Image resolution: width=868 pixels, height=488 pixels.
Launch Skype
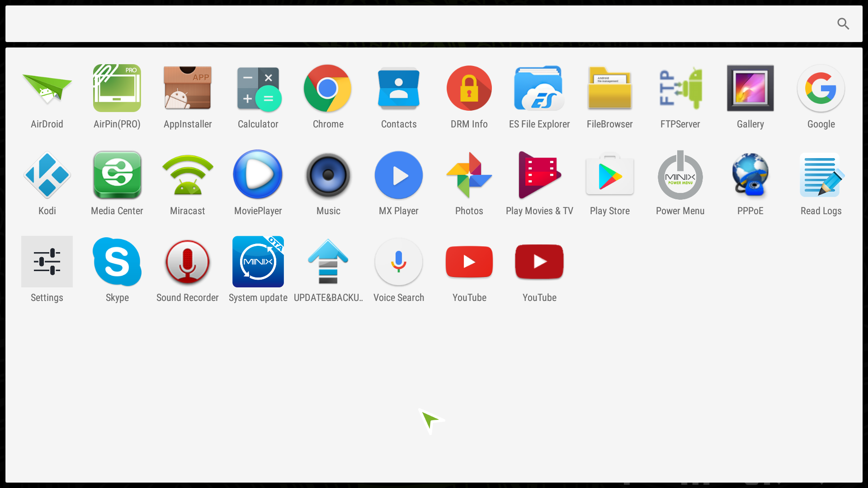(117, 262)
